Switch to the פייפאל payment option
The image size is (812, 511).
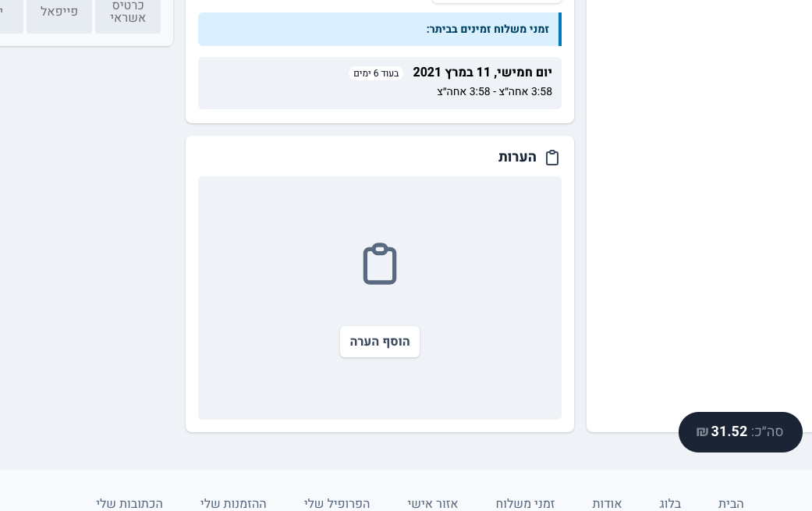[x=59, y=12]
